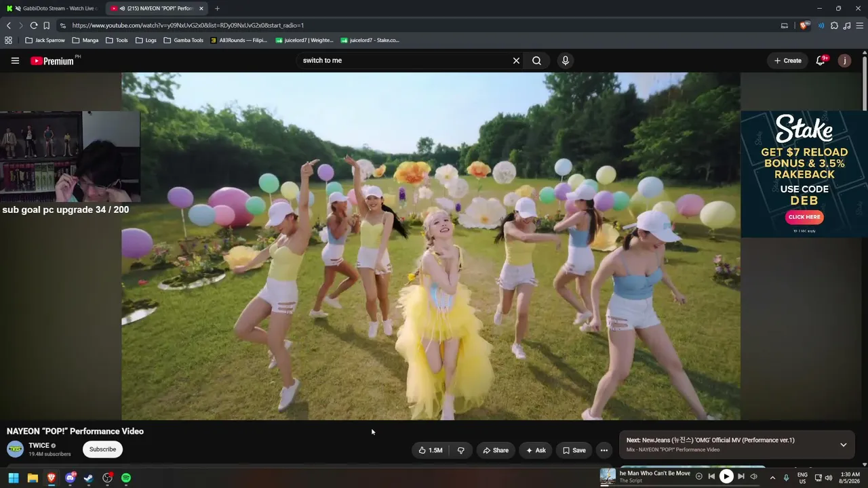Go forward in browser history
The height and width of the screenshot is (488, 868).
20,26
